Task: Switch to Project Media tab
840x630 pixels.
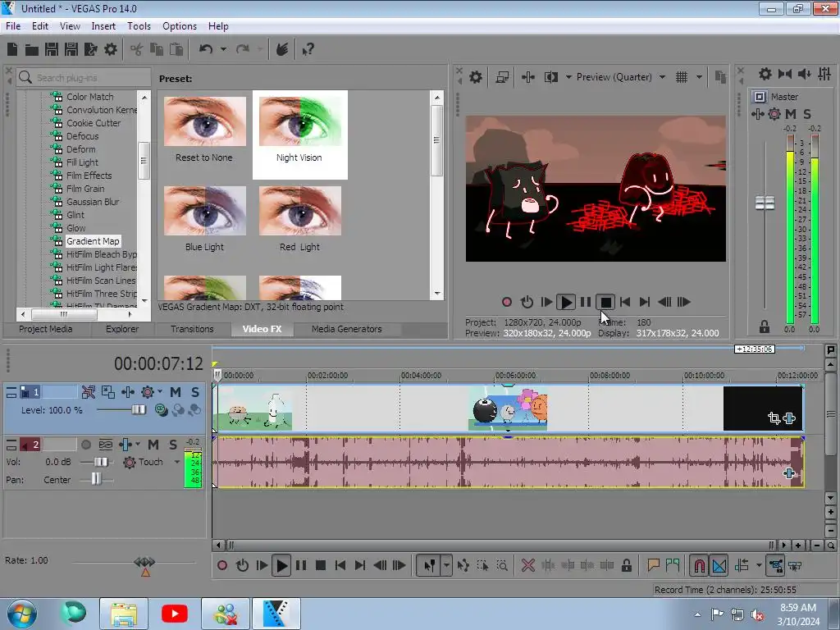Action: (46, 329)
